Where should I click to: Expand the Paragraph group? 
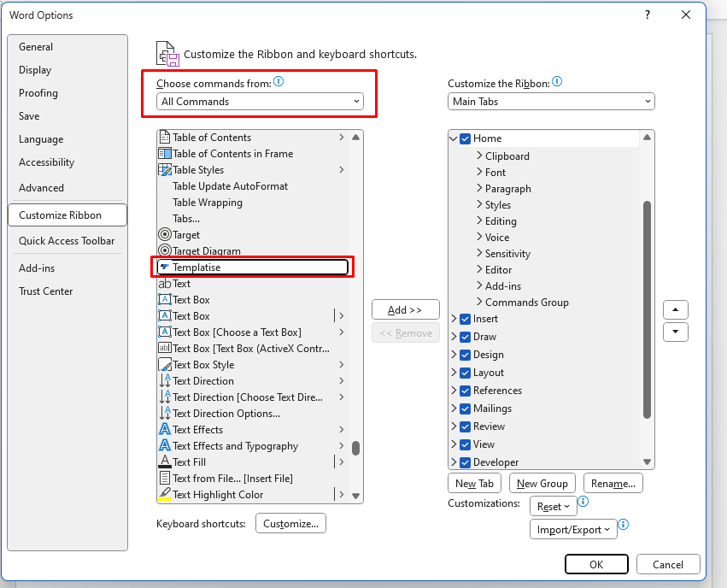pos(479,188)
